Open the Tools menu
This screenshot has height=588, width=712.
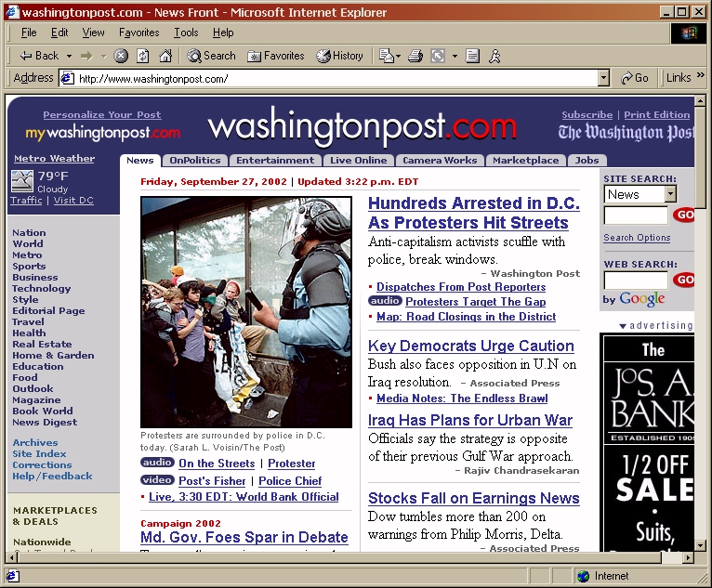click(186, 33)
